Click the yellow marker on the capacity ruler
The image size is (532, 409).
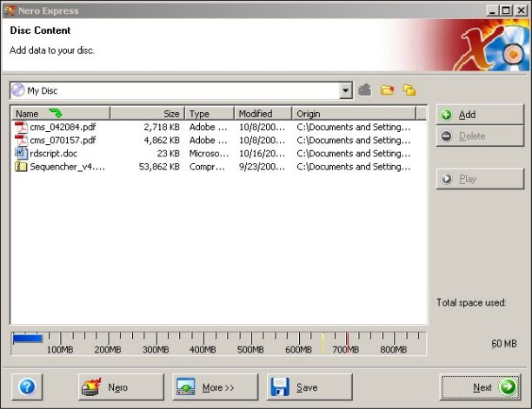[323, 342]
